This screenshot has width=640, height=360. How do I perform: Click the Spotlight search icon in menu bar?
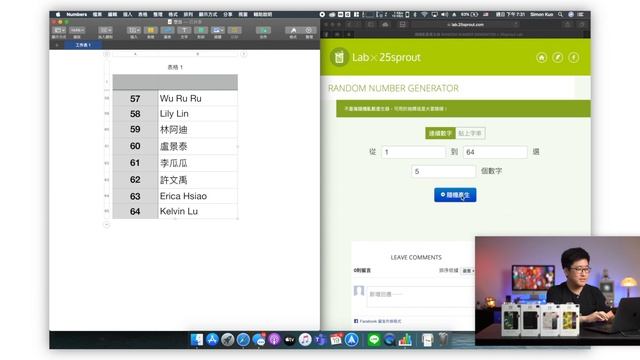pyautogui.click(x=560, y=14)
